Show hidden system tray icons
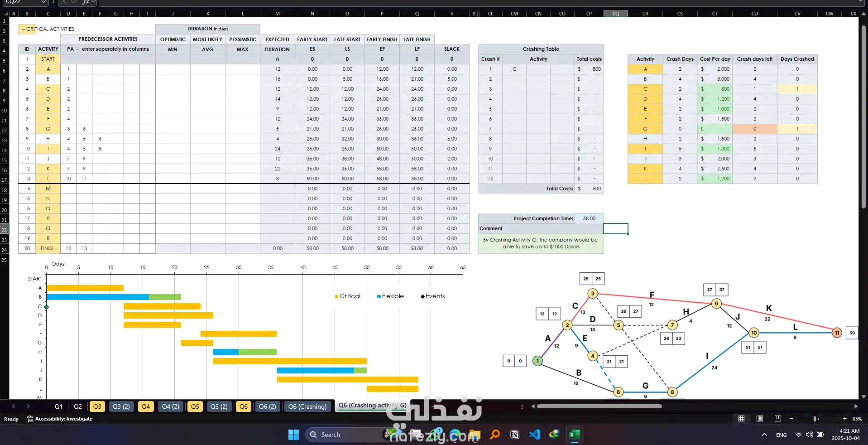 click(764, 435)
